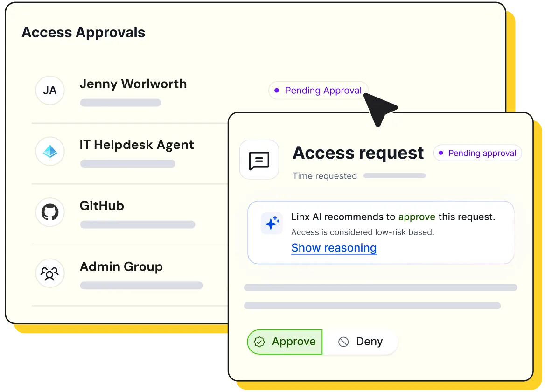Click the JA avatar for Jenny Worlworth
Screen dimensions: 545x392
(x=50, y=90)
